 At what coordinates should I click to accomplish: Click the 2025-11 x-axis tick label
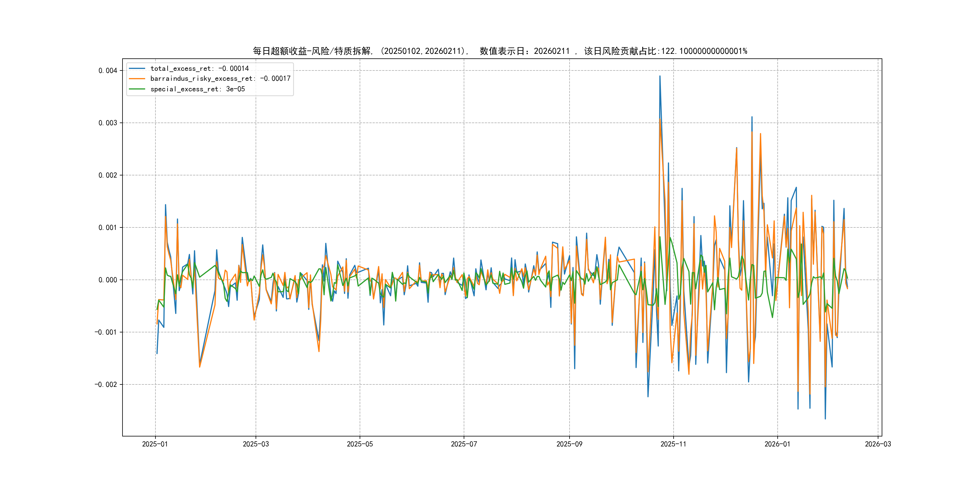click(x=673, y=444)
